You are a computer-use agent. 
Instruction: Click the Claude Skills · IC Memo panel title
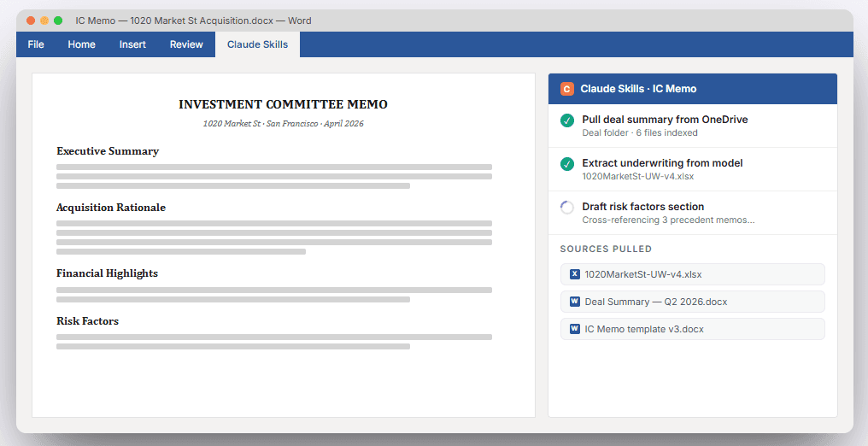pyautogui.click(x=638, y=89)
